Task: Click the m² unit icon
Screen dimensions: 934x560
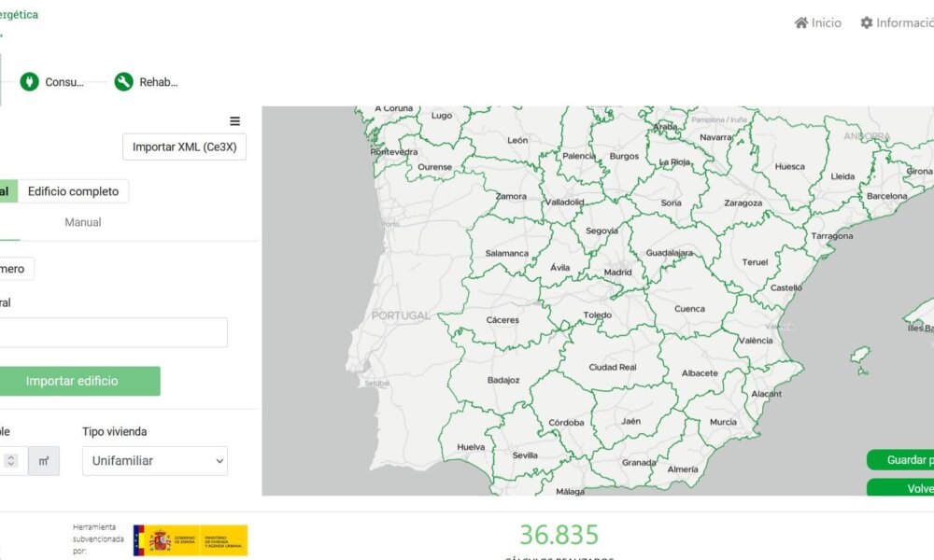Action: tap(44, 460)
